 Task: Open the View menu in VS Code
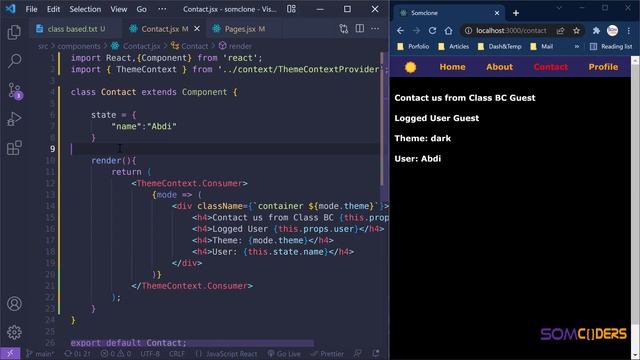point(118,9)
